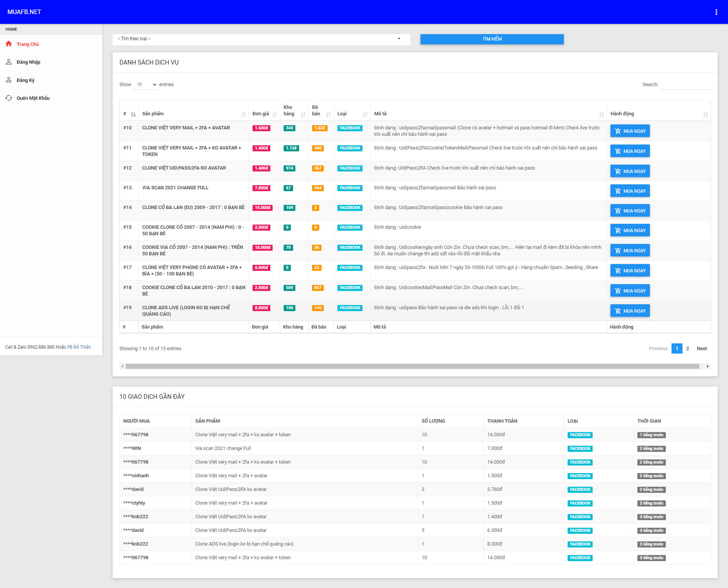The width and height of the screenshot is (728, 588).
Task: Click the person icon beside Đăng Ký
Action: 9,80
